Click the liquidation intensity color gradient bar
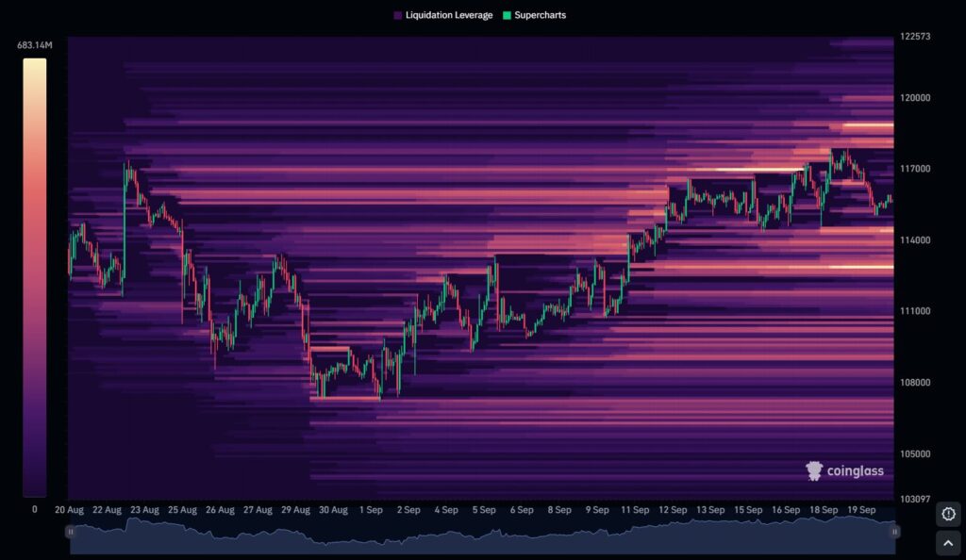 coord(35,277)
